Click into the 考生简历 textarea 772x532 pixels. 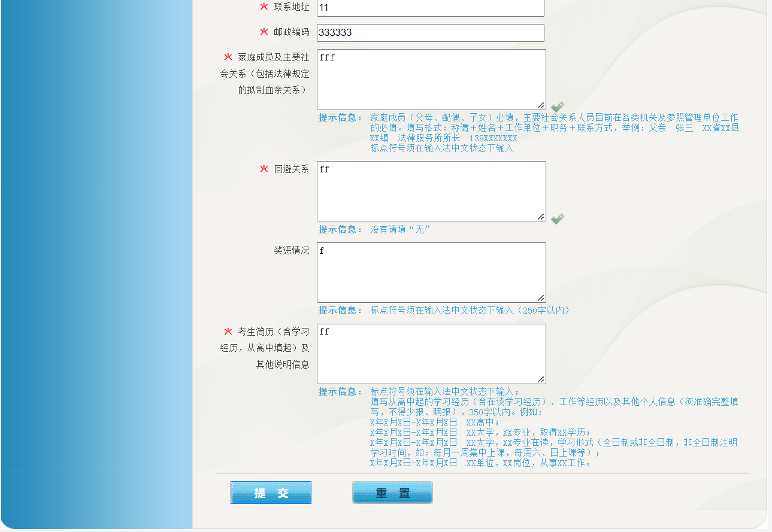tap(431, 354)
